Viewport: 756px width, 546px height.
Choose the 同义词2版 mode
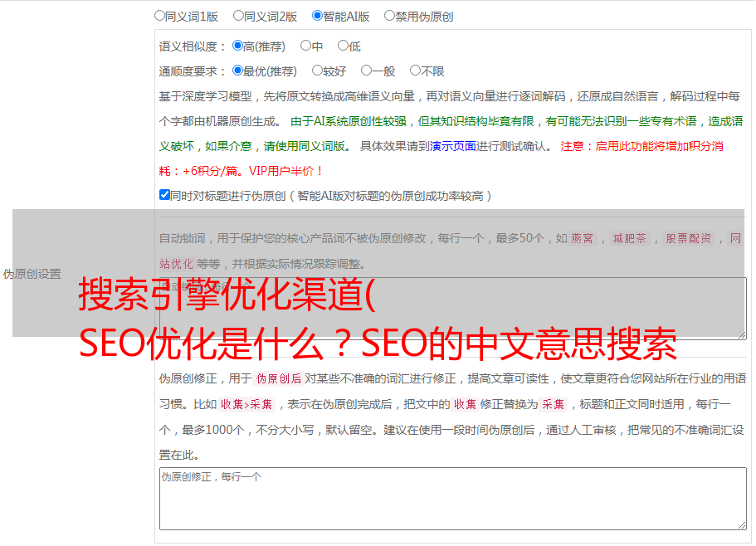tap(238, 15)
